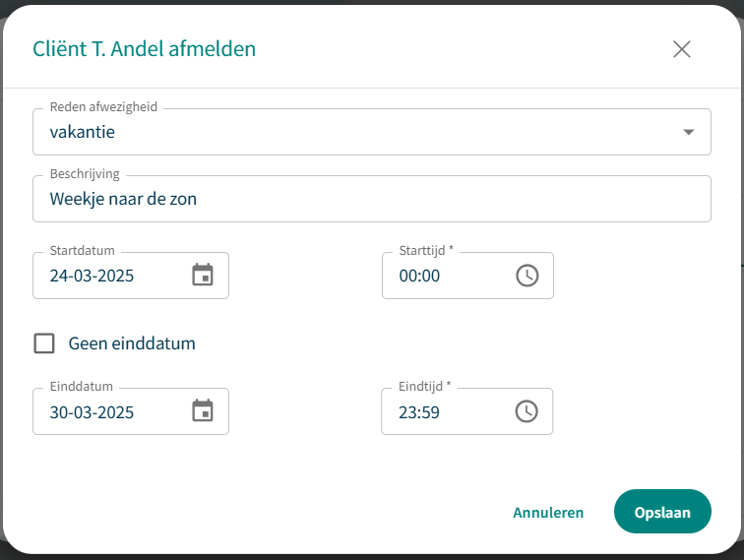This screenshot has height=560, width=744.
Task: Tick the Geen einddatum checkbox
Action: [x=44, y=343]
